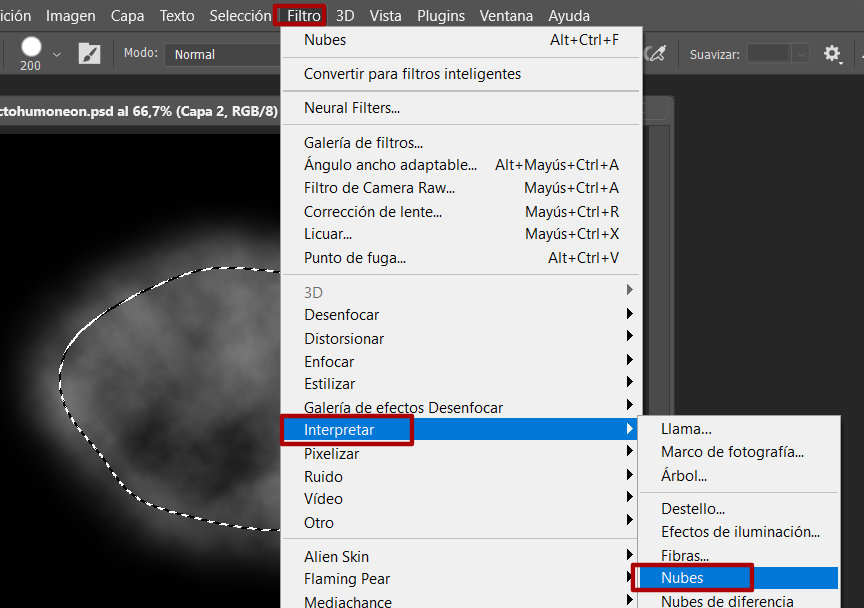Click Convertir para filtros inteligentes
Screen dimensions: 864x608
coord(412,74)
